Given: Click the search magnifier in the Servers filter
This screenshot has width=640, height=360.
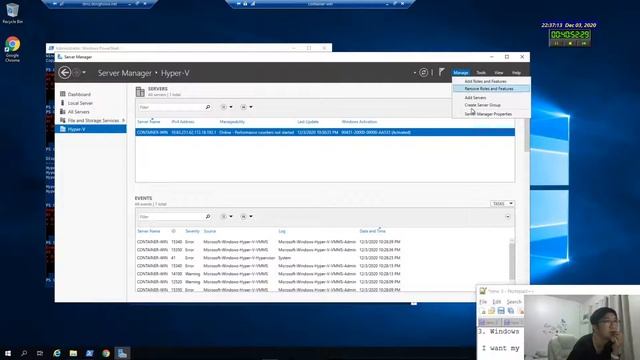Looking at the screenshot, I should coord(208,107).
